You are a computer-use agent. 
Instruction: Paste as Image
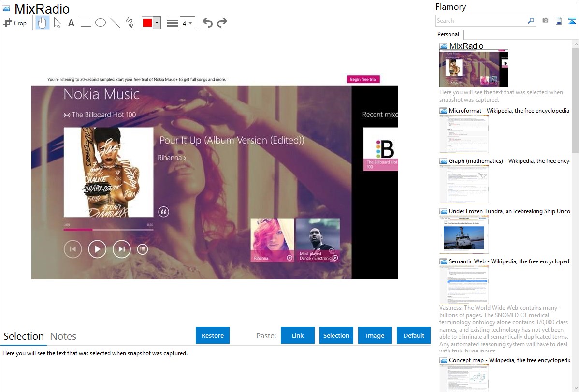pyautogui.click(x=375, y=335)
